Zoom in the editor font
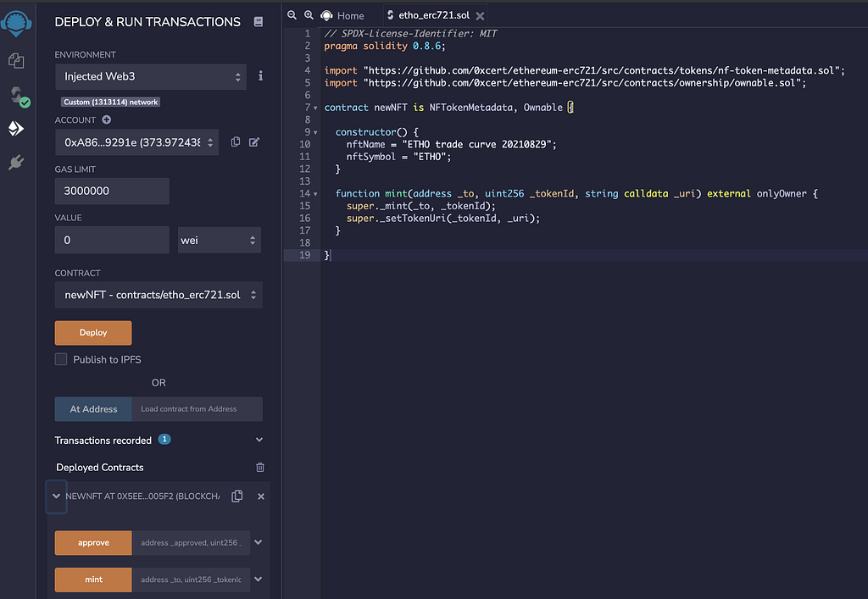 [309, 15]
